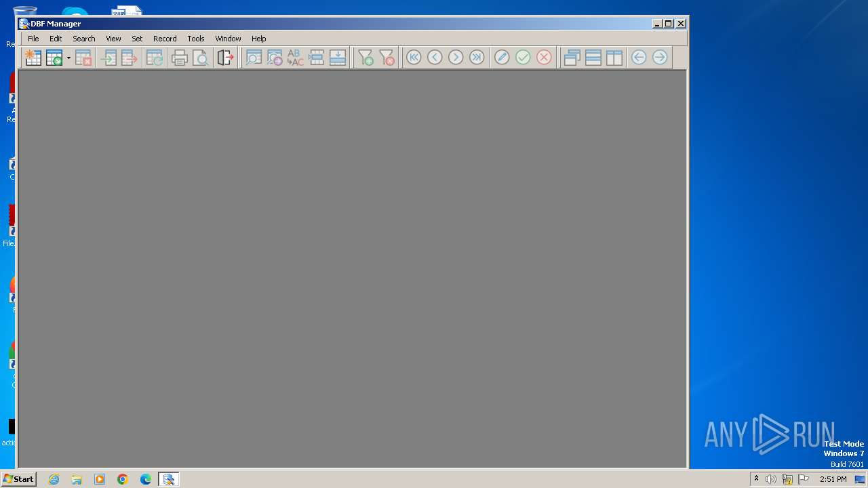Click the Print icon
868x488 pixels.
coord(180,58)
